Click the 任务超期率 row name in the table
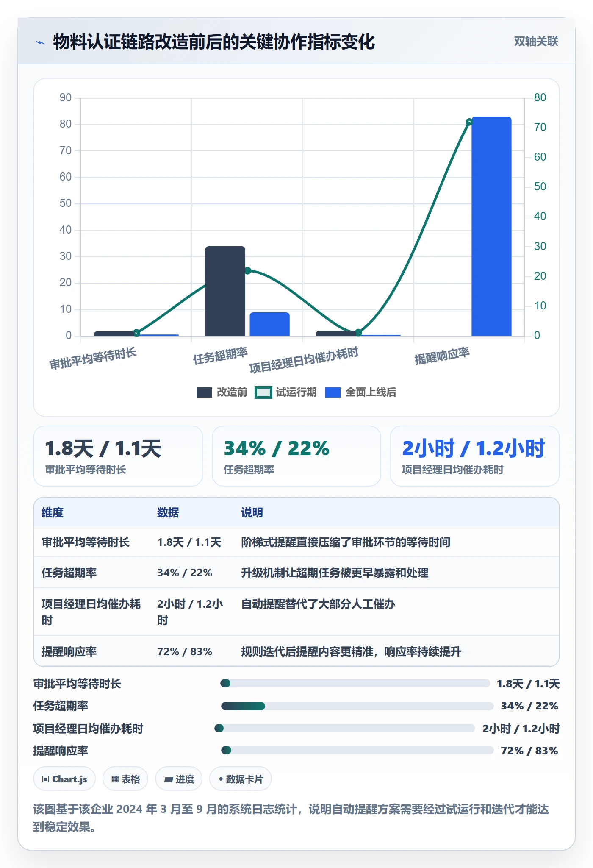593x868 pixels. pyautogui.click(x=69, y=573)
